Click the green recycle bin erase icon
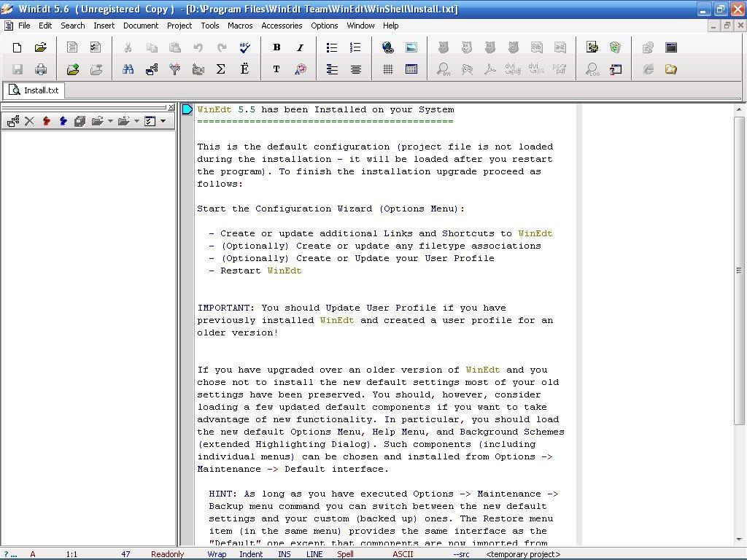 [x=616, y=47]
